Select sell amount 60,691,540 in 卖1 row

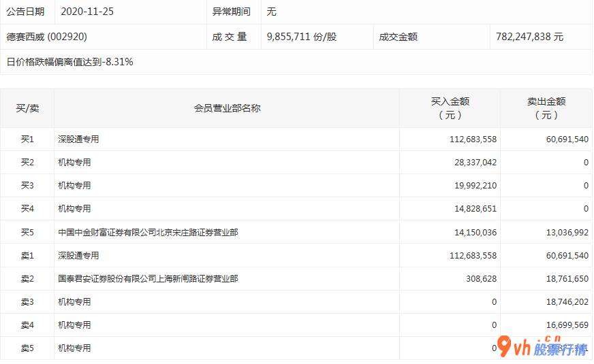tap(567, 255)
